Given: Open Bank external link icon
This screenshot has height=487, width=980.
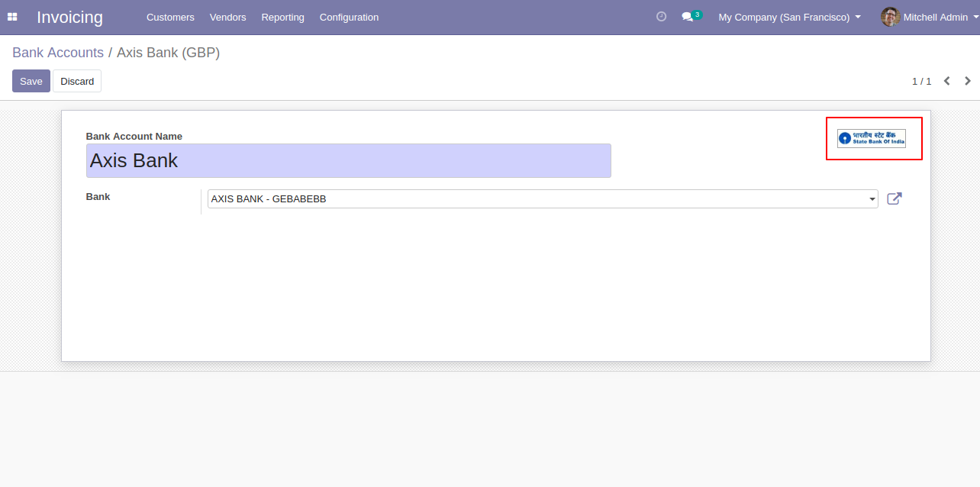Looking at the screenshot, I should click(x=895, y=198).
